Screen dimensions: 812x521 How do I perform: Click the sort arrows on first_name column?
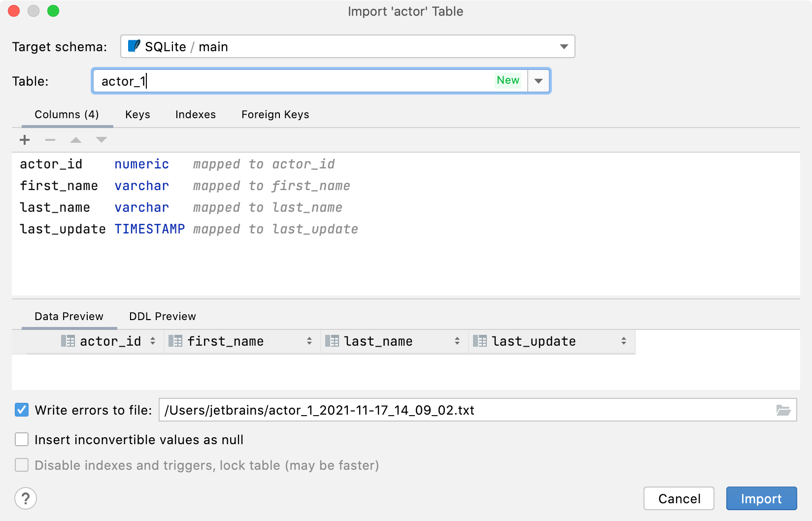(309, 341)
